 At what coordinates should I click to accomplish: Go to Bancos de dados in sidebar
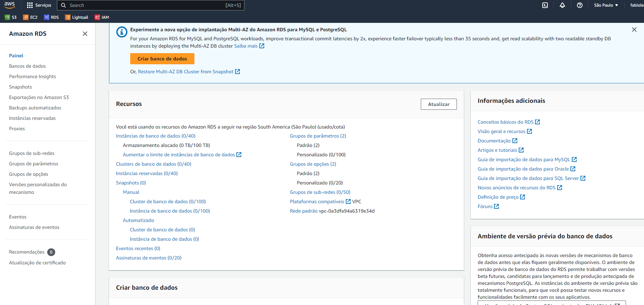click(x=27, y=66)
